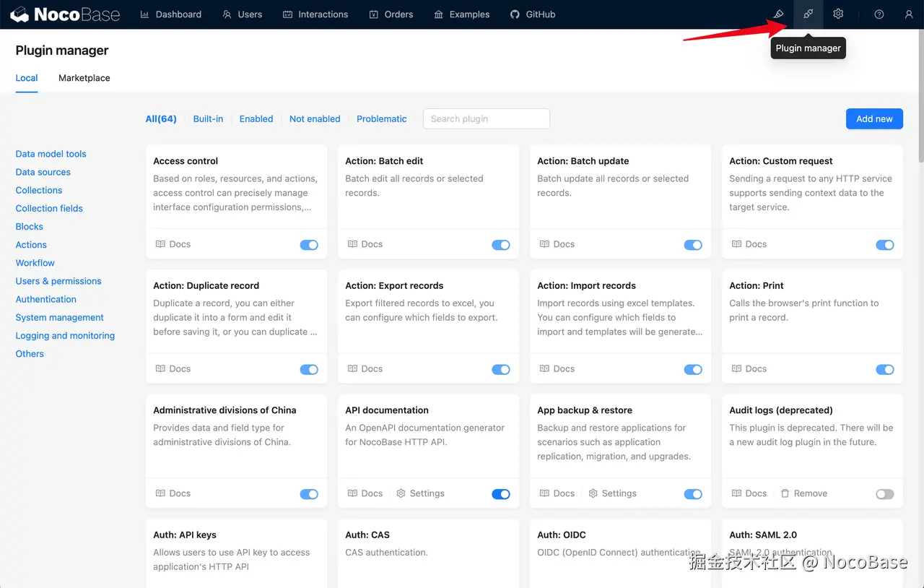Viewport: 924px width, 588px height.
Task: Click the Add new button
Action: 874,119
